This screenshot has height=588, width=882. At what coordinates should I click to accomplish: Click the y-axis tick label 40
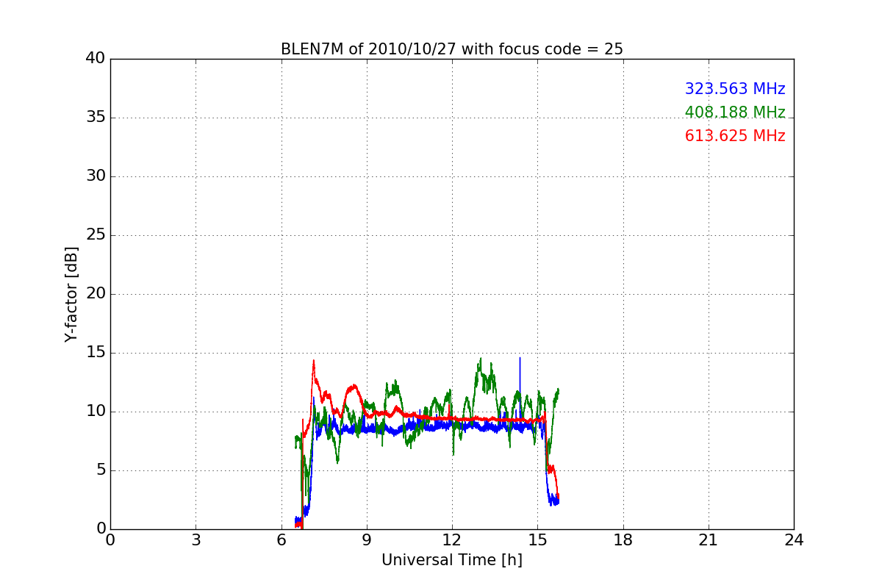96,59
